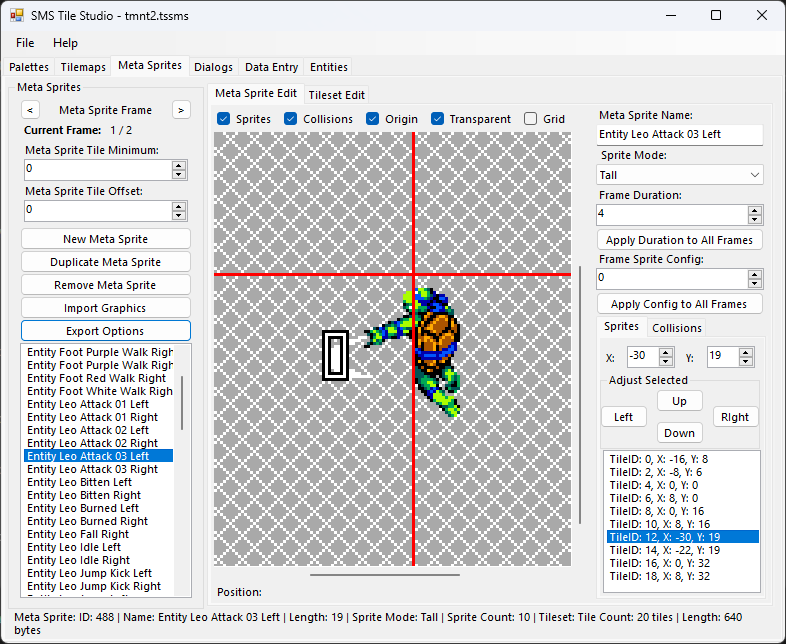786x644 pixels.
Task: Click Duplicate Meta Sprite button
Action: click(106, 262)
